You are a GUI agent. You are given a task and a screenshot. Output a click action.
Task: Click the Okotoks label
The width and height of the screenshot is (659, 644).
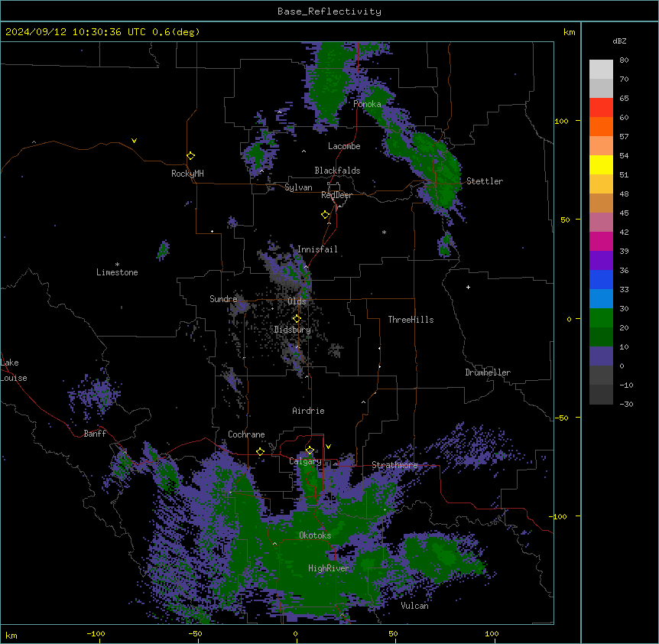(x=315, y=535)
